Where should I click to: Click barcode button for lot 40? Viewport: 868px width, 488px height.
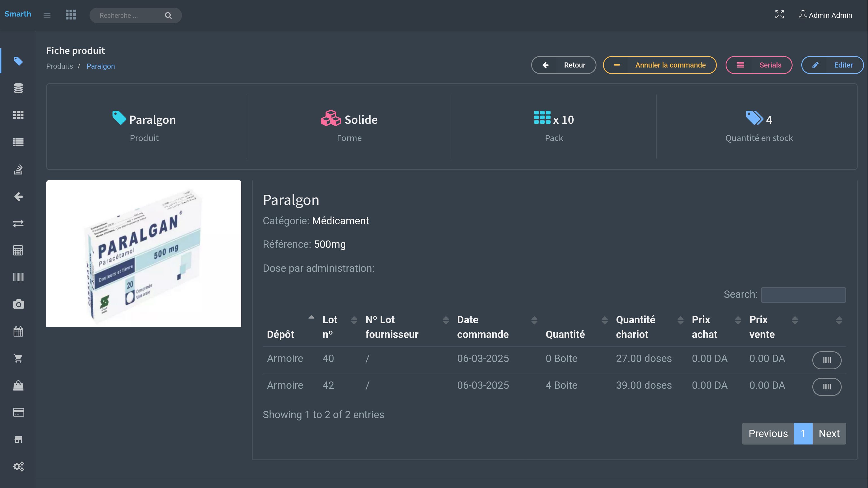click(x=826, y=360)
